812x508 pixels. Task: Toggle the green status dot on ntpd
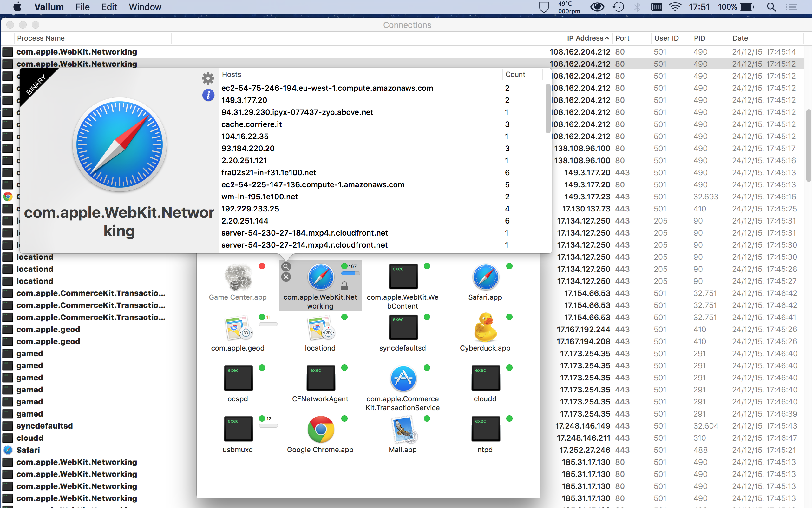pos(509,418)
